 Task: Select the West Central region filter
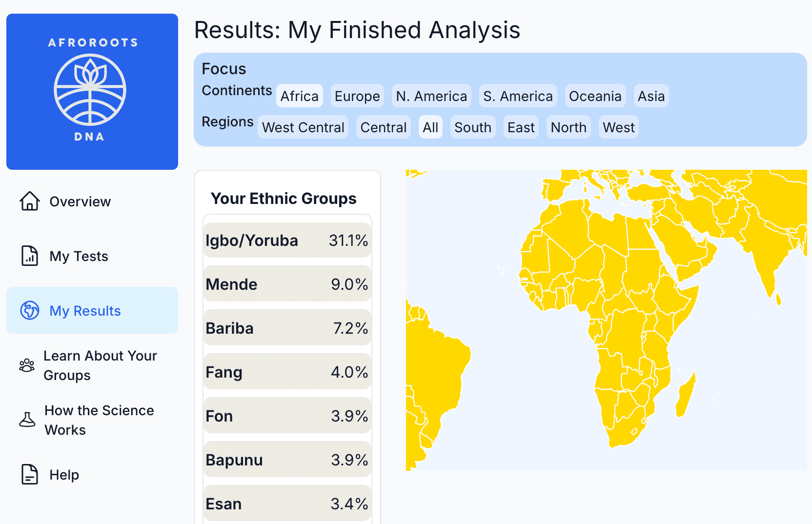click(303, 127)
